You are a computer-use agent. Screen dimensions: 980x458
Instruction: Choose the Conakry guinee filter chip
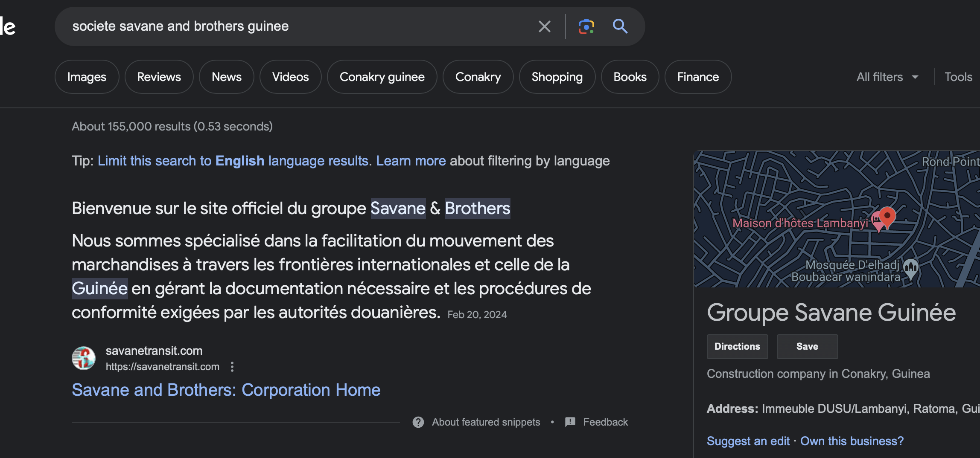[382, 77]
